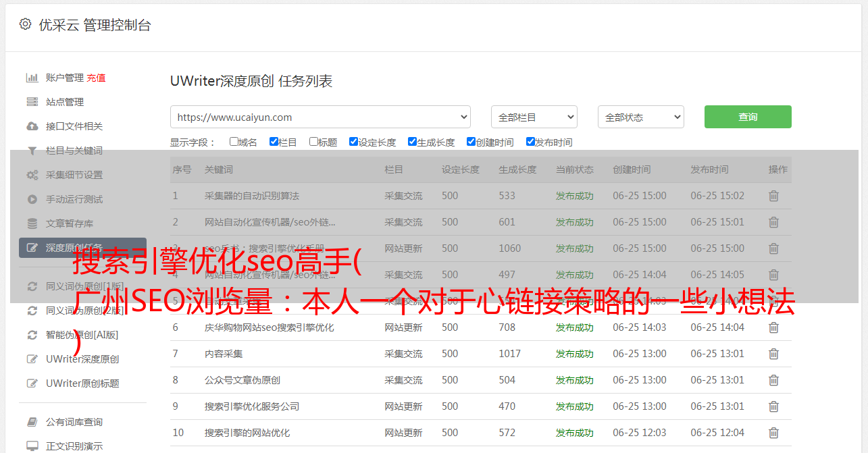Image resolution: width=868 pixels, height=453 pixels.
Task: Delete task row 2 with trash icon
Action: tap(773, 222)
